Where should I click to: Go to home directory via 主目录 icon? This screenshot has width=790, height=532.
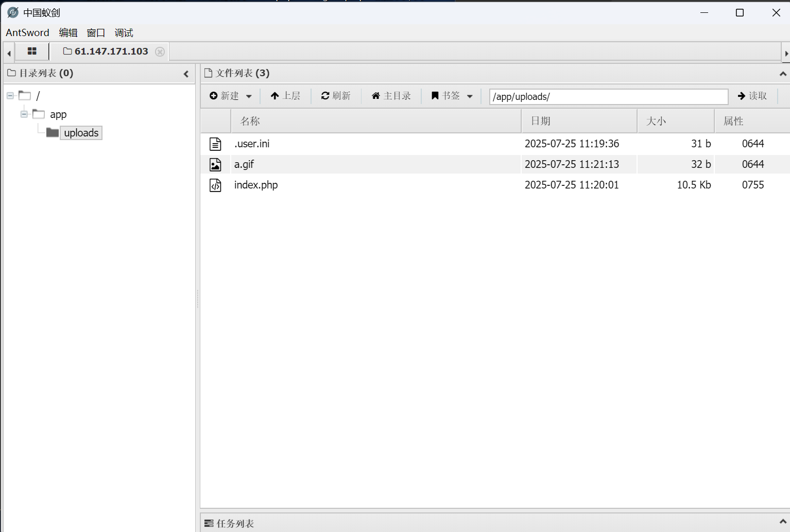pos(375,95)
